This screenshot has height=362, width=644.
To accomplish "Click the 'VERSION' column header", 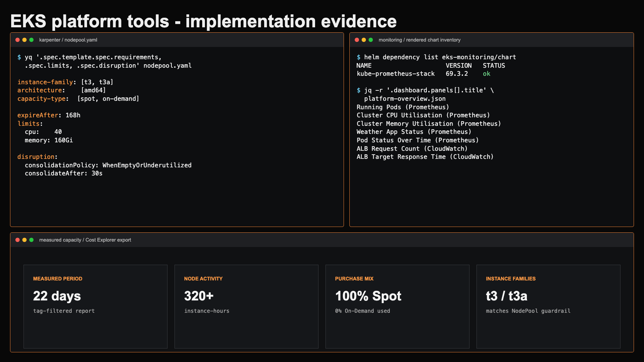I will click(458, 65).
